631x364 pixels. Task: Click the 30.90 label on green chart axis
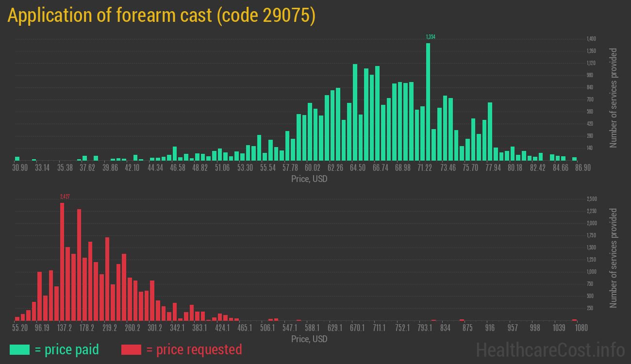[x=20, y=168]
